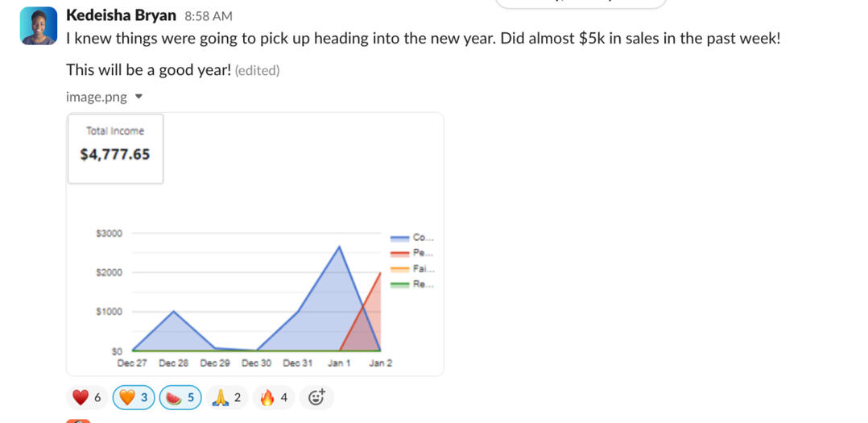Select the green Re... legend entry

tap(412, 284)
